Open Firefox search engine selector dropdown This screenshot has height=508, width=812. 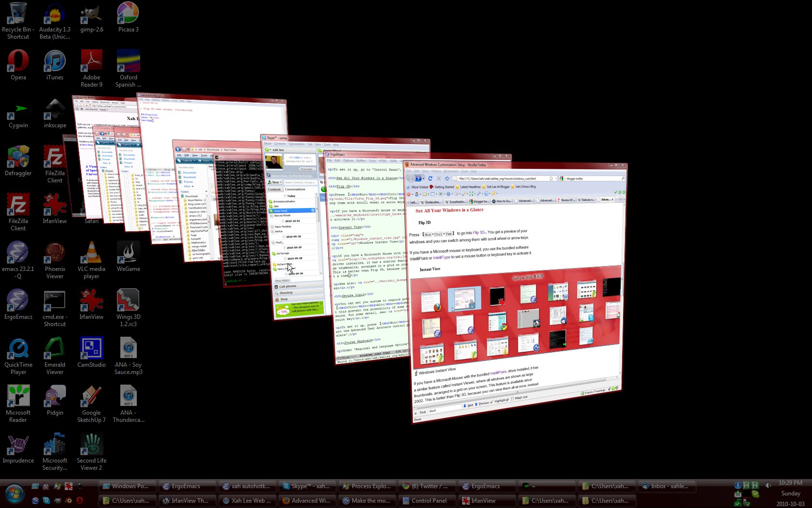[563, 179]
